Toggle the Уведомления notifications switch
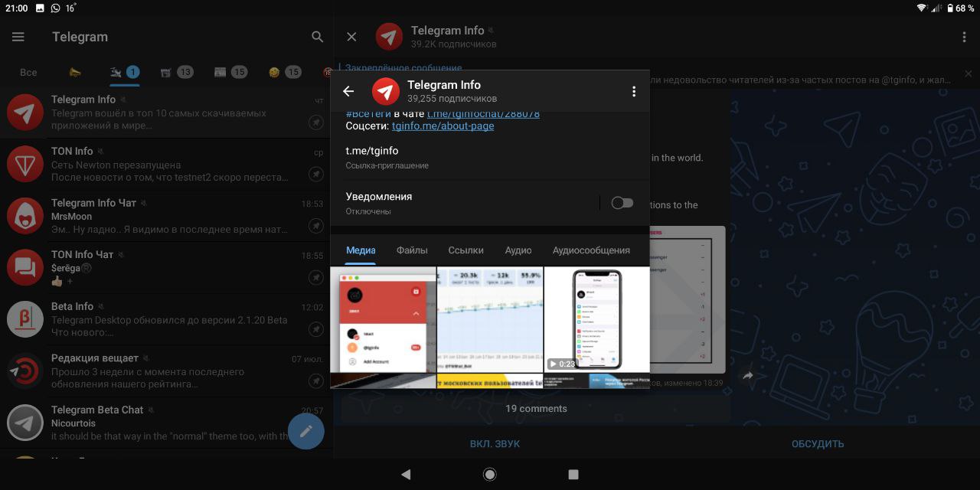 tap(622, 203)
